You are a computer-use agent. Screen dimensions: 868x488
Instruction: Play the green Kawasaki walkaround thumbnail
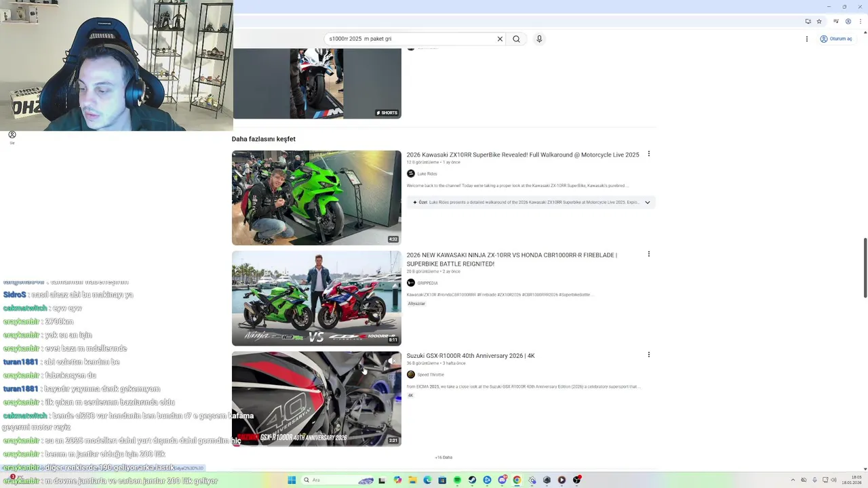317,198
